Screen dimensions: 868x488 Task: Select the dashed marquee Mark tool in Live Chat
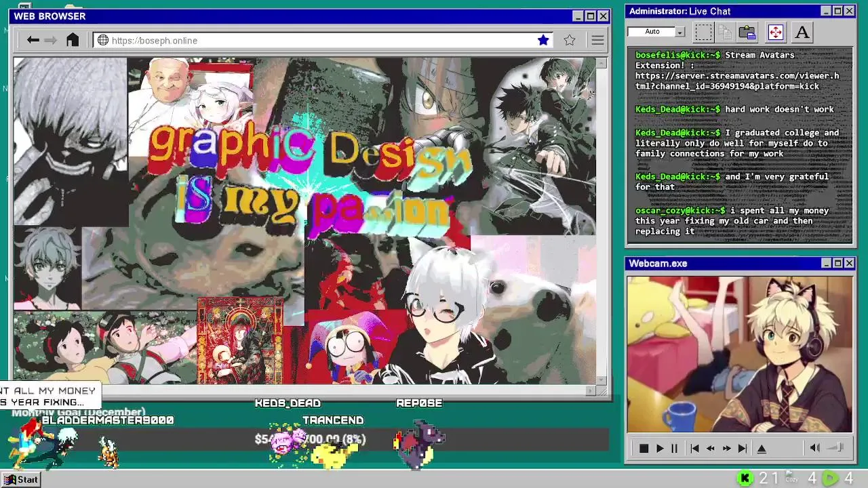(x=704, y=32)
